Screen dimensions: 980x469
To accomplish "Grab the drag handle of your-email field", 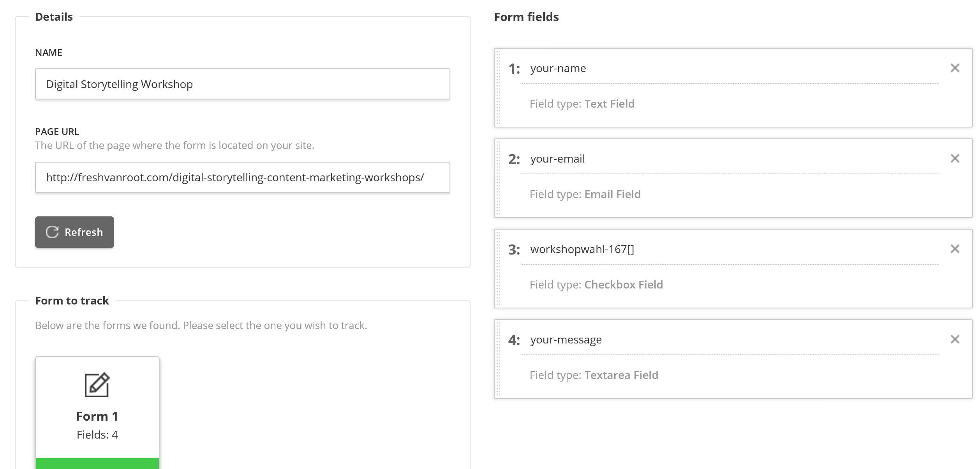I will point(498,178).
